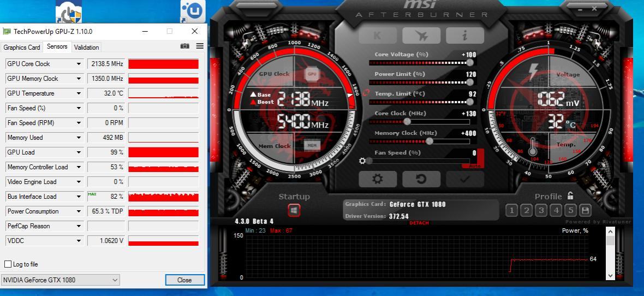
Task: Click the GeForce GTX 1080 graphics card text
Action: click(x=418, y=204)
